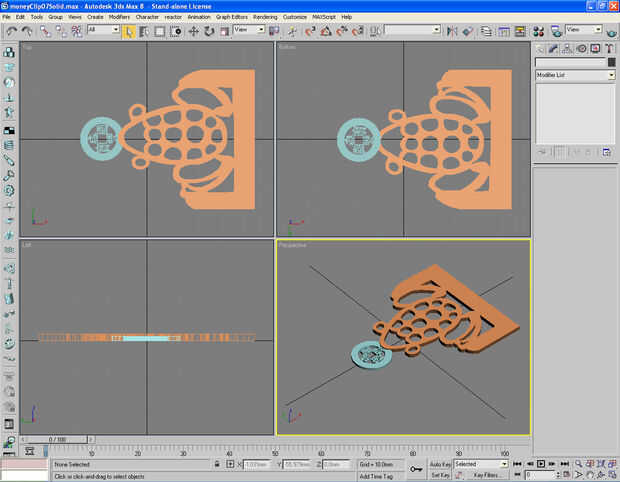Select the Move tool in toolbar
The height and width of the screenshot is (482, 620).
[193, 31]
